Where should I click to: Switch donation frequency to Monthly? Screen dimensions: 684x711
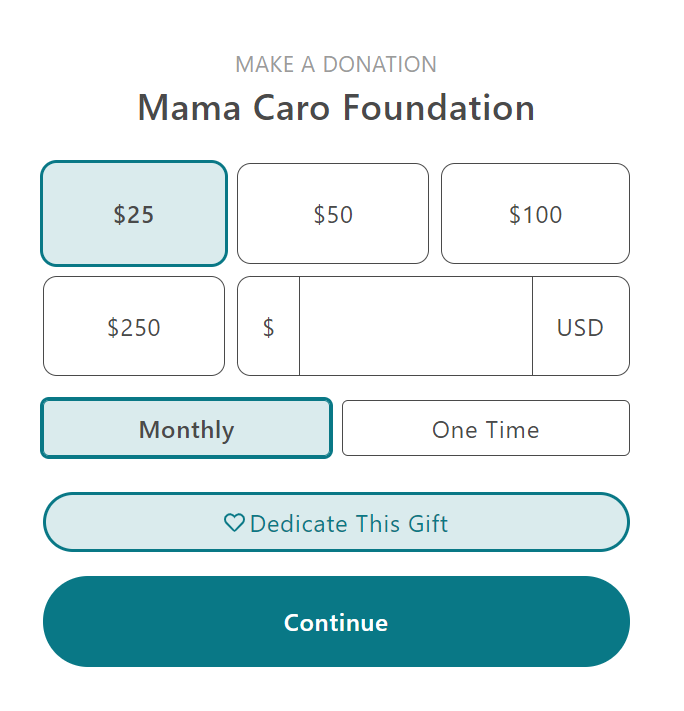click(x=186, y=429)
